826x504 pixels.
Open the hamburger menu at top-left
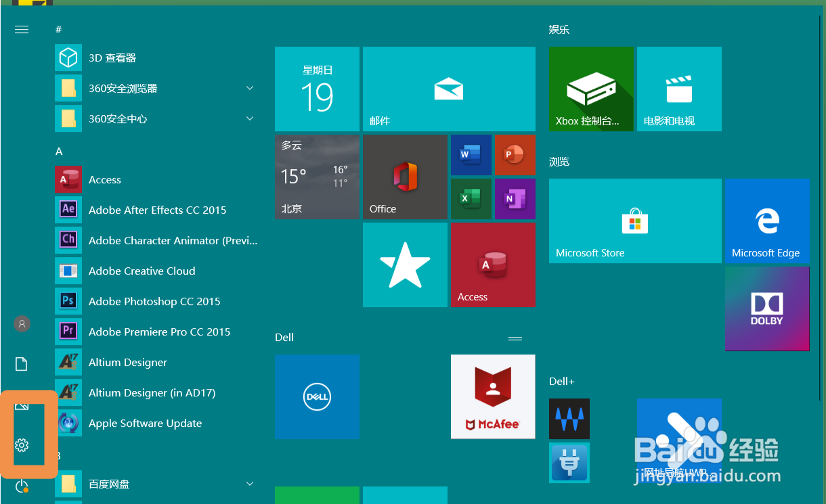point(22,30)
